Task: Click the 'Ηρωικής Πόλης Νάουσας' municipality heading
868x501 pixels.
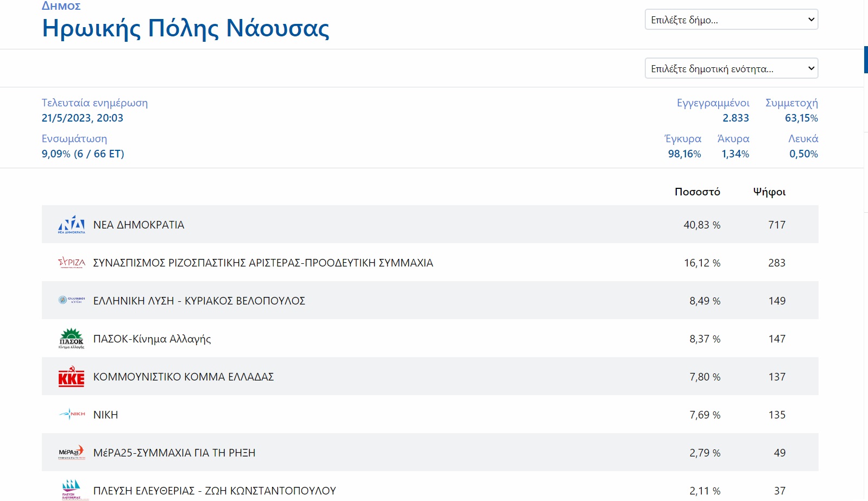Action: (x=186, y=28)
